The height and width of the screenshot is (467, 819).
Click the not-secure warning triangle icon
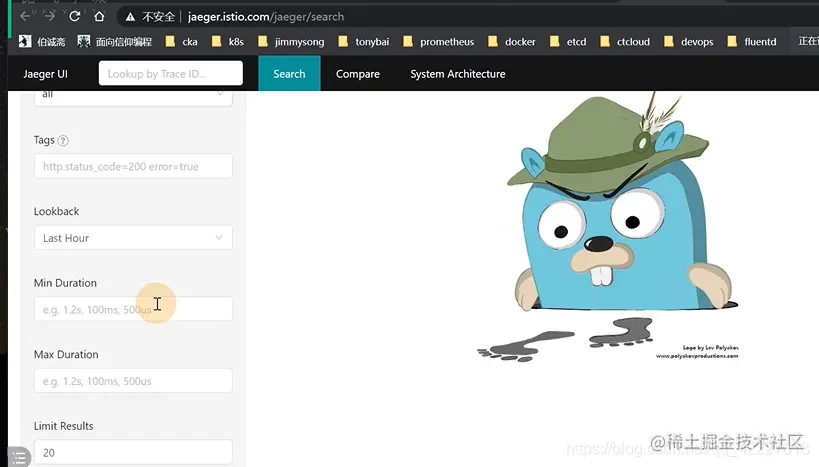[x=131, y=17]
